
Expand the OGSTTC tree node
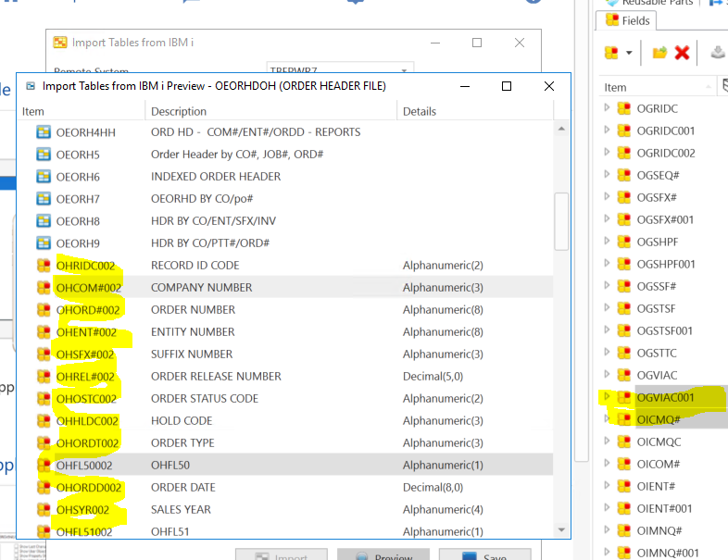607,353
